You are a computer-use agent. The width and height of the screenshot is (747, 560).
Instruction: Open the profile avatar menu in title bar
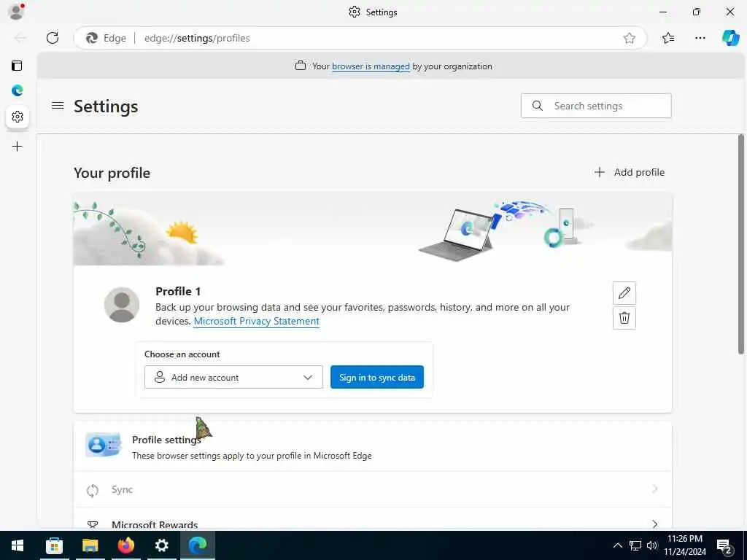16,12
